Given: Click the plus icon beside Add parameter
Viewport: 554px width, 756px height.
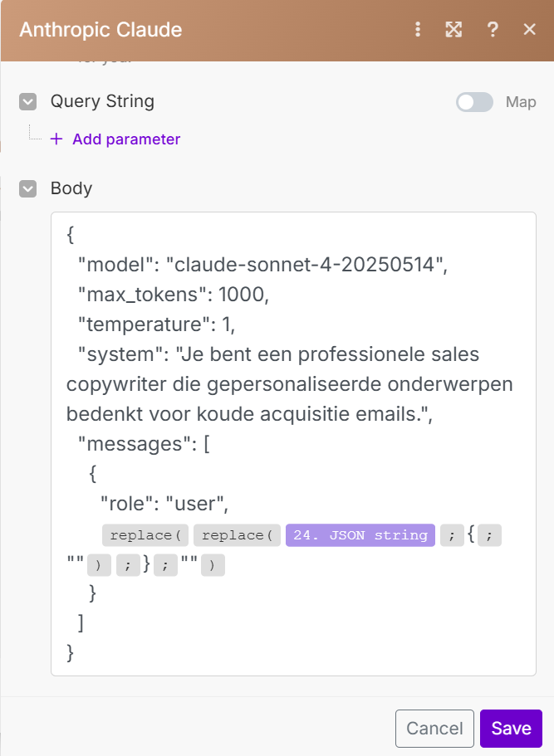Looking at the screenshot, I should [56, 139].
